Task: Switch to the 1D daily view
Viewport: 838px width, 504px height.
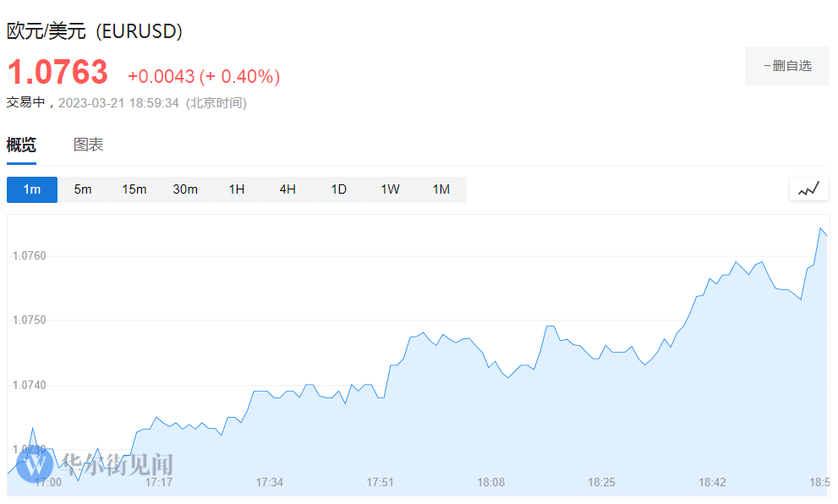Action: point(339,189)
